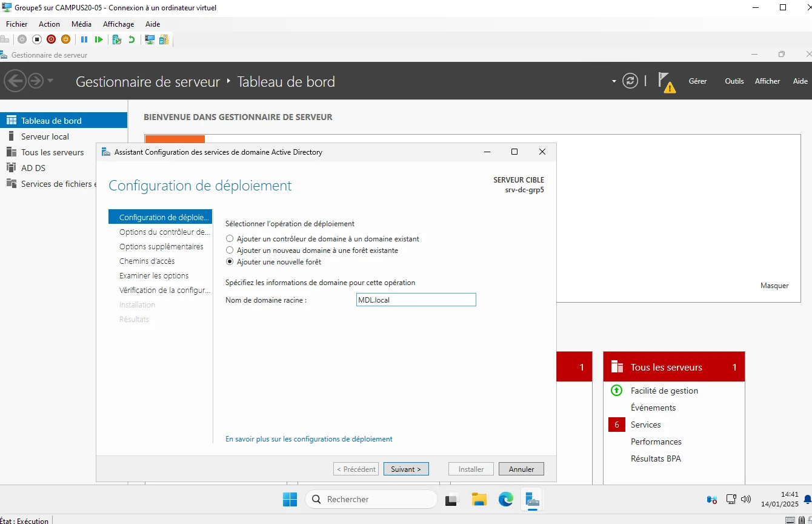The image size is (812, 524).
Task: Select 'Ajouter un nouveau domaine à une forêt existante'
Action: click(x=312, y=250)
